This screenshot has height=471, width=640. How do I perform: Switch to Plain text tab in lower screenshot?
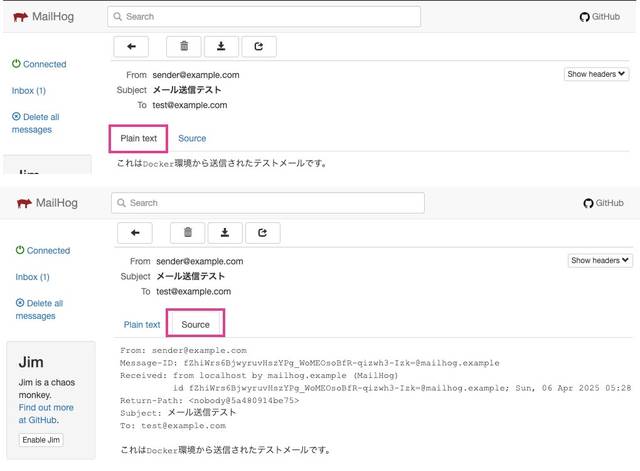pos(142,324)
